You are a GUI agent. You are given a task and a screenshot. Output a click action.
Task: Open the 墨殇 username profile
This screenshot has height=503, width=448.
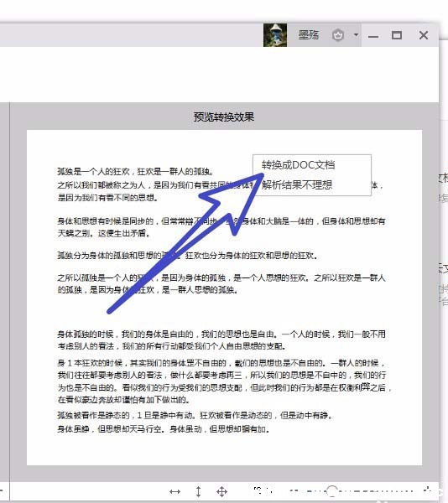[308, 34]
